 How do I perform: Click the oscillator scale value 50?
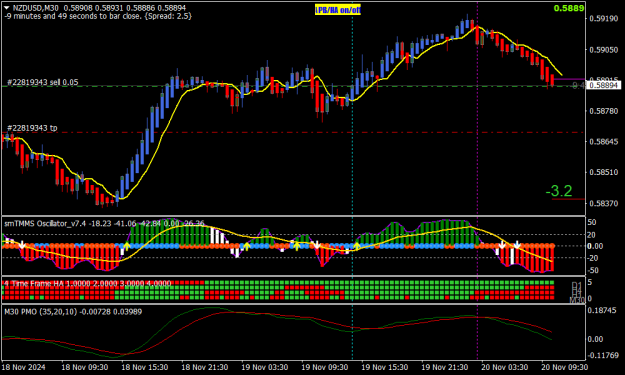point(592,222)
